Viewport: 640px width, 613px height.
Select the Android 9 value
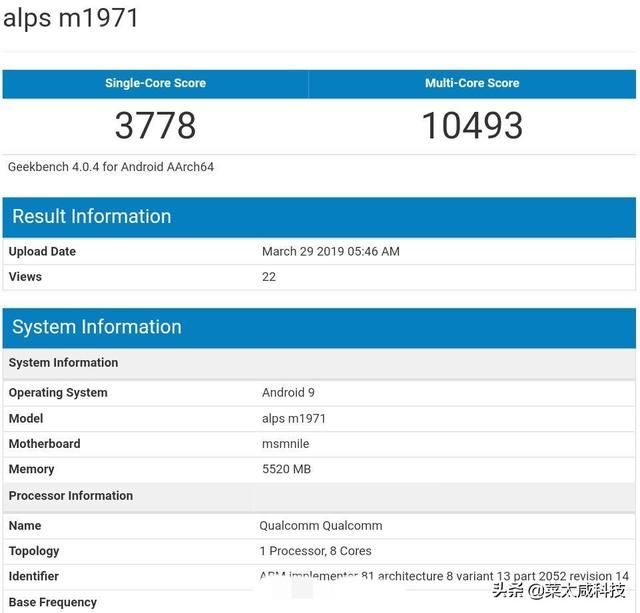[288, 393]
